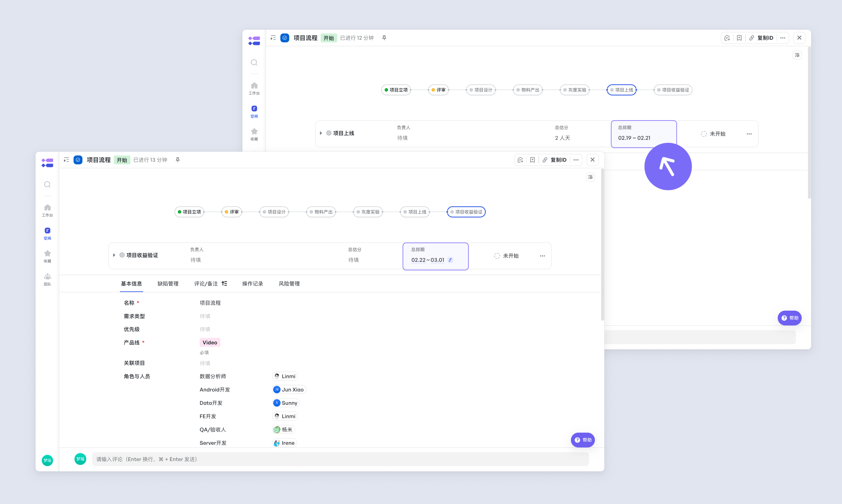
Task: Click the formula icon beside 02.22~03.01
Action: [x=450, y=260]
